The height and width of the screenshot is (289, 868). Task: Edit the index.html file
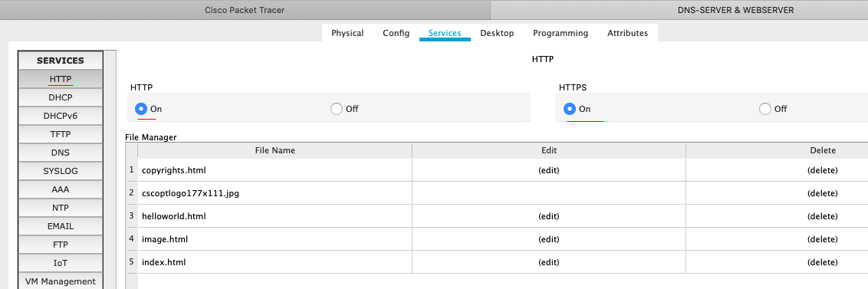(x=548, y=262)
